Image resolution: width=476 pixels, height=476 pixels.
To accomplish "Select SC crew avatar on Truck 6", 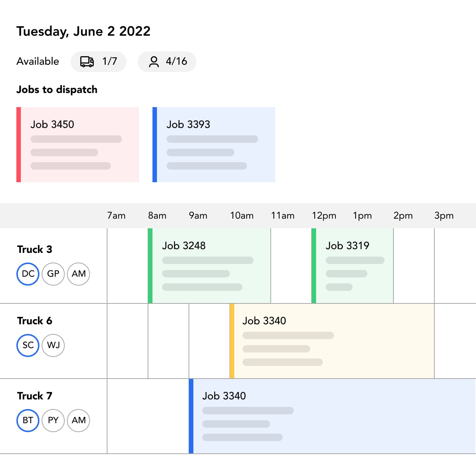I will click(x=28, y=345).
